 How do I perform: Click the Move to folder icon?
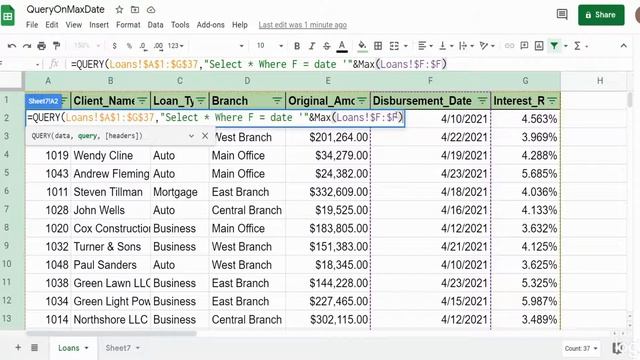pyautogui.click(x=135, y=9)
